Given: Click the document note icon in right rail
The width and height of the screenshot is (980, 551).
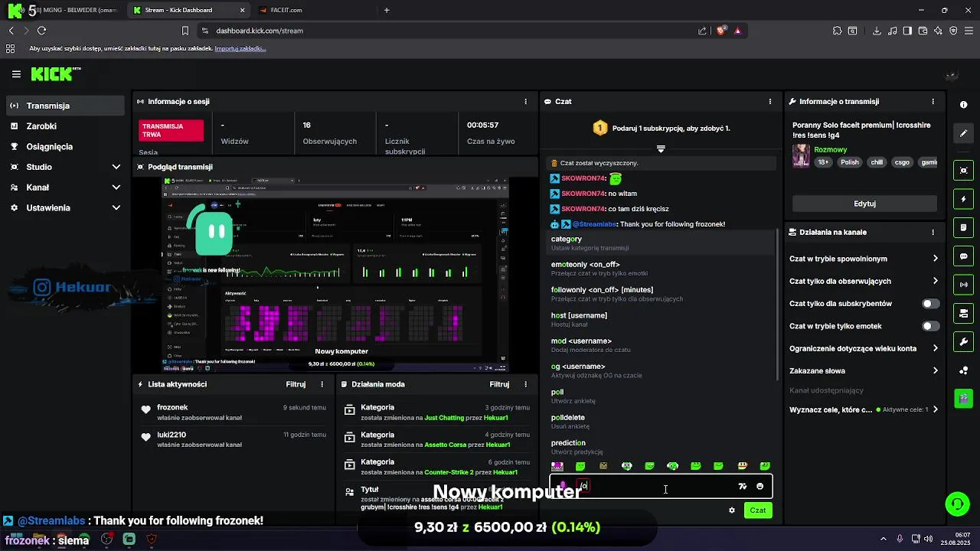Looking at the screenshot, I should tap(964, 228).
